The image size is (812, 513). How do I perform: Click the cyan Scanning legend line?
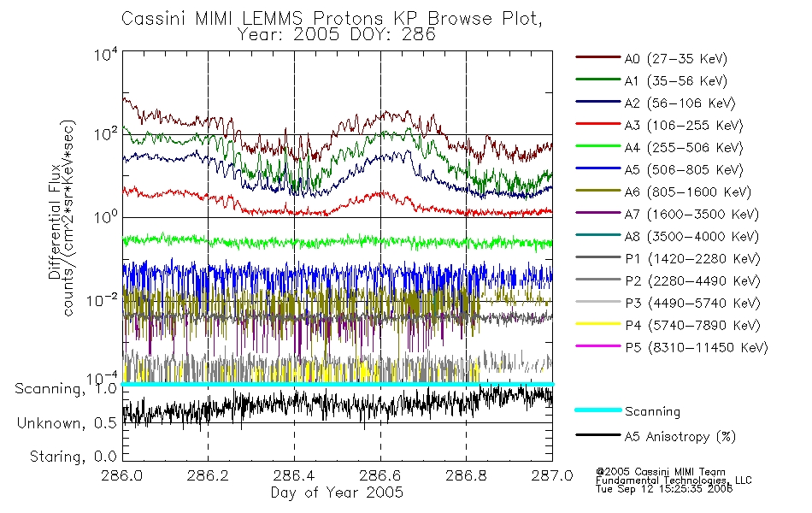[598, 410]
